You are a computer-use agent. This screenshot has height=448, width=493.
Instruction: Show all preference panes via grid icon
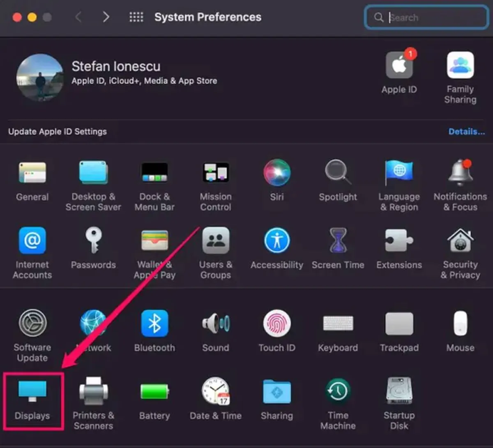[x=136, y=17]
